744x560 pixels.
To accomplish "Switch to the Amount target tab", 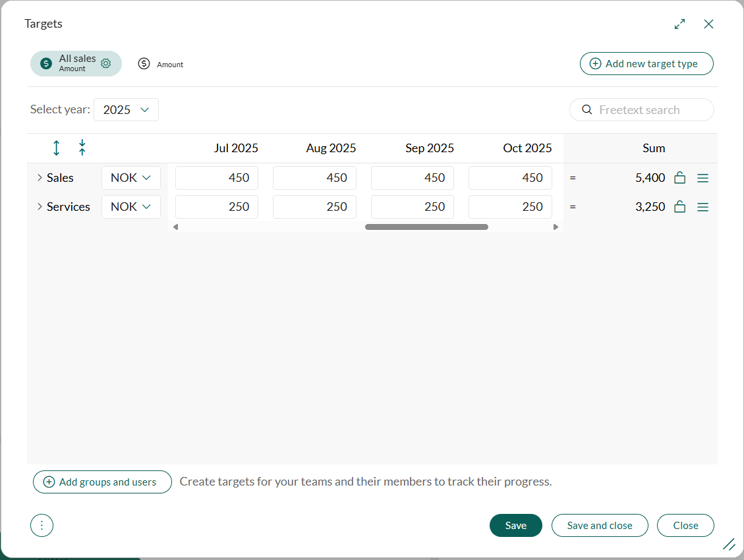I will pyautogui.click(x=160, y=64).
